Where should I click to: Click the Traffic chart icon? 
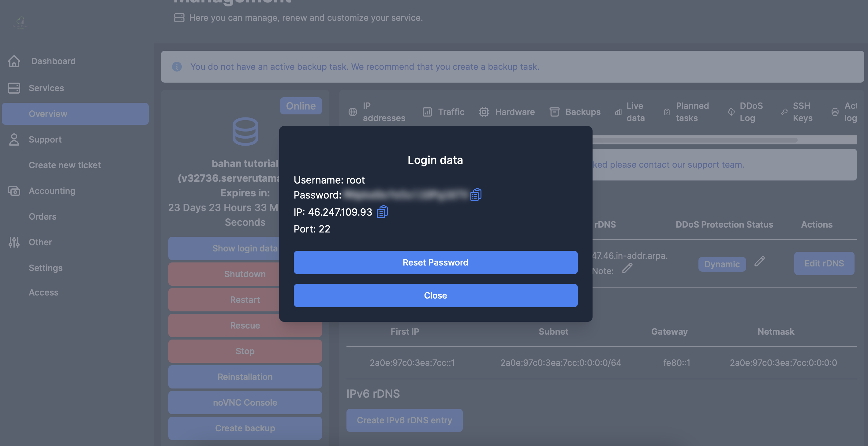pos(427,112)
